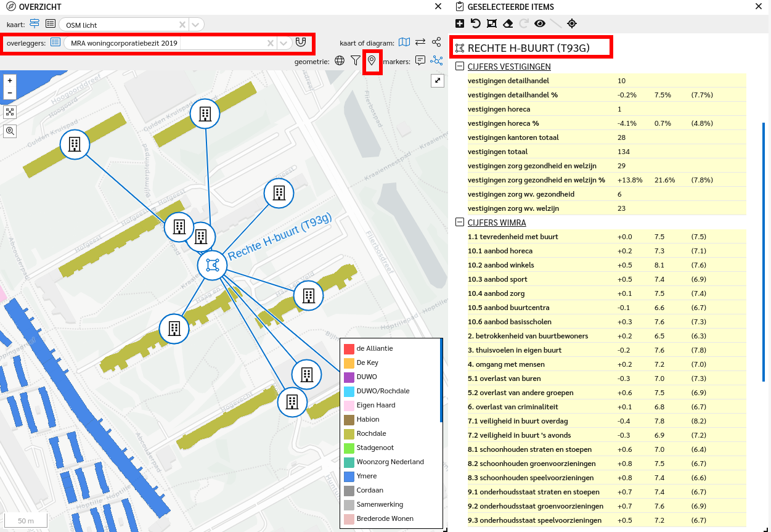Screen dimensions: 771x532
Task: Zoom in the map with plus button
Action: 10,81
